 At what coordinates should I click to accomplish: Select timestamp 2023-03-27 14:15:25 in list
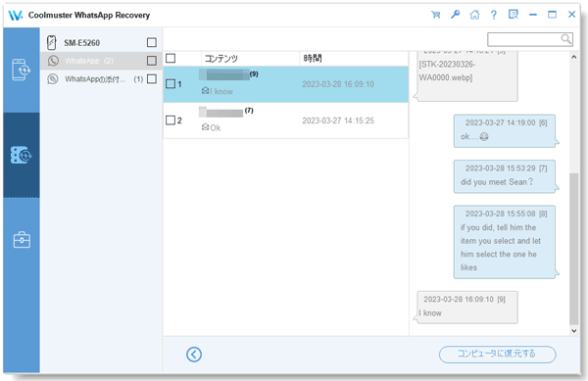click(x=338, y=120)
